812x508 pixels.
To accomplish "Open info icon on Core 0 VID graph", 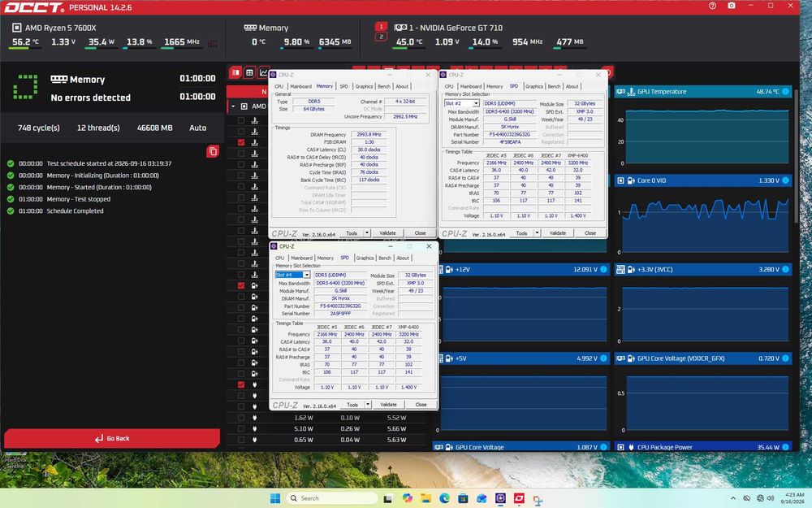I will (785, 180).
